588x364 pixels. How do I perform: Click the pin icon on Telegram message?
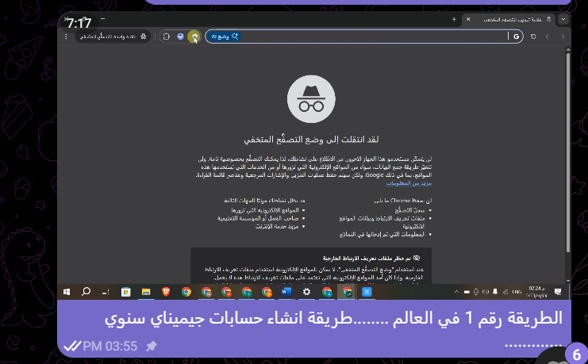pyautogui.click(x=151, y=346)
